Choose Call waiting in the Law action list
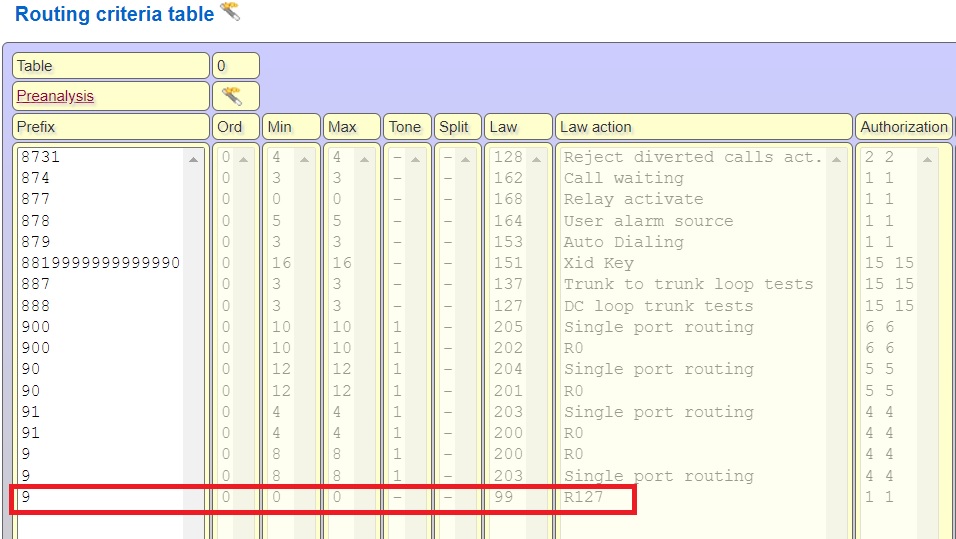This screenshot has width=956, height=539. click(623, 178)
